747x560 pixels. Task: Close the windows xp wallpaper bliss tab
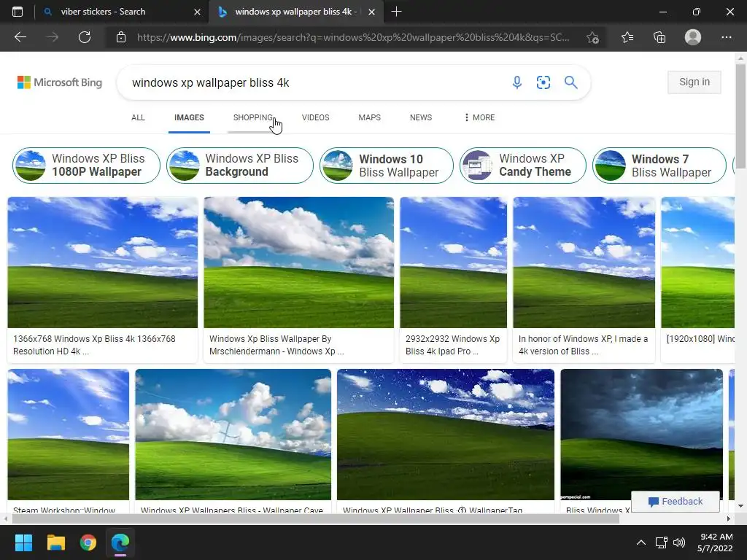click(x=371, y=12)
